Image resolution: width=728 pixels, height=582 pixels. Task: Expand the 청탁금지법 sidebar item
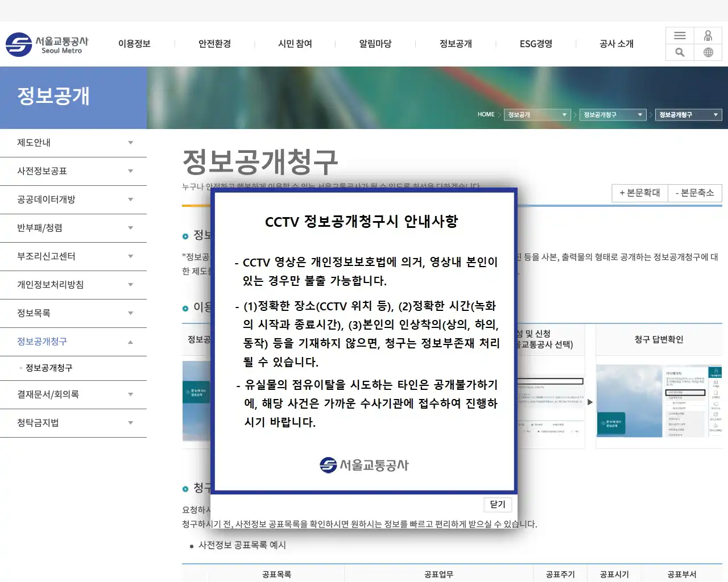pyautogui.click(x=73, y=423)
